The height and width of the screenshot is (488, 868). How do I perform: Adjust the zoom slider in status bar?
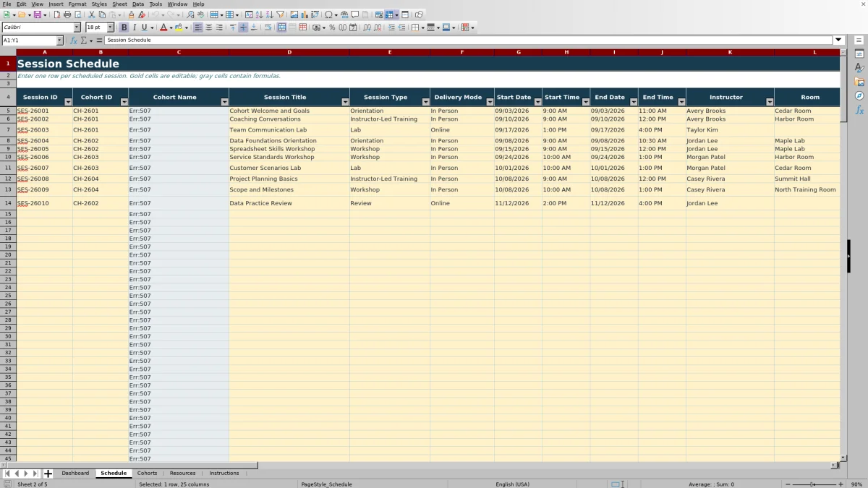pyautogui.click(x=812, y=484)
